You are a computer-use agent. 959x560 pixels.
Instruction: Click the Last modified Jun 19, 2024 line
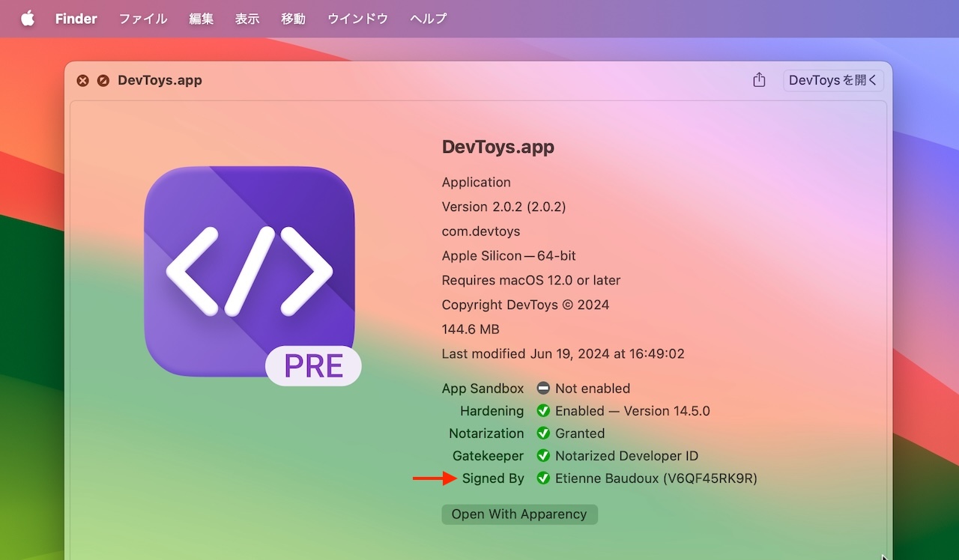click(563, 353)
